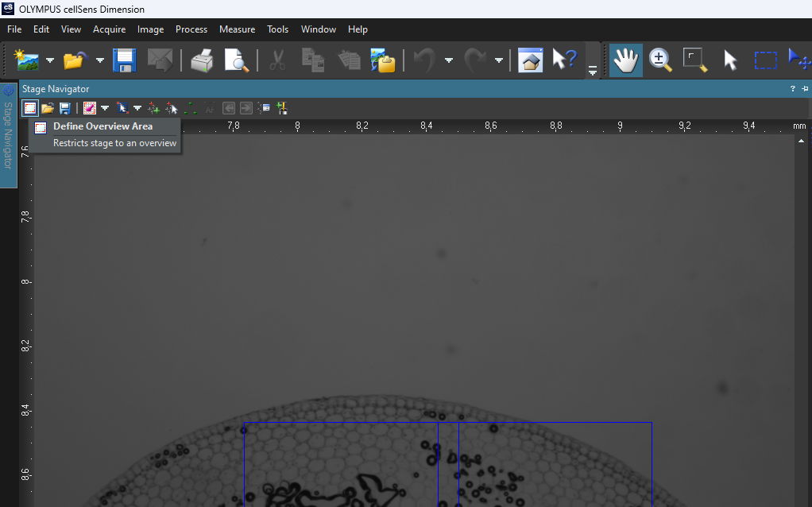The height and width of the screenshot is (507, 812).
Task: Open the Edit menu
Action: pos(41,29)
